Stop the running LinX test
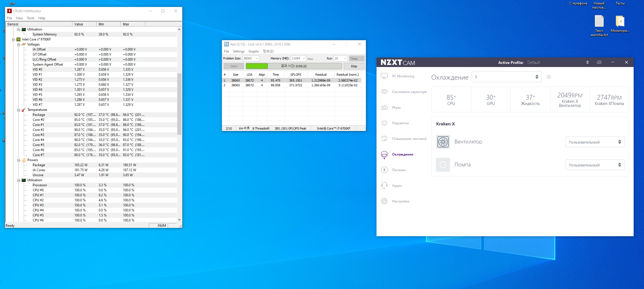This screenshot has width=644, height=289. tap(354, 66)
